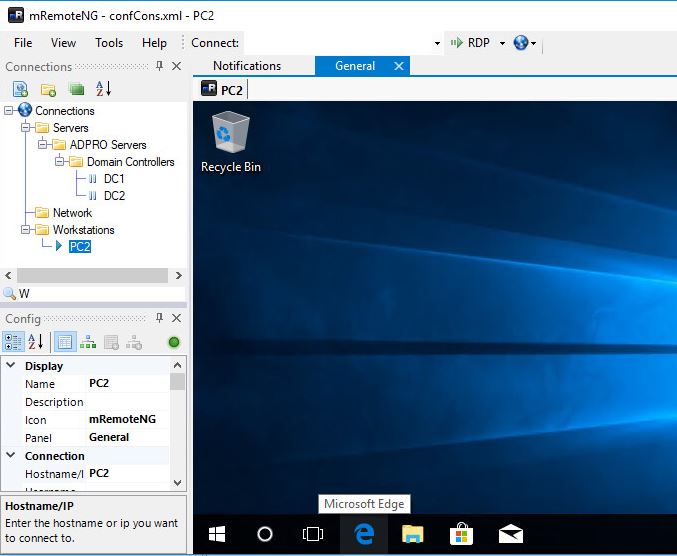Change the Panel property value General

click(128, 437)
